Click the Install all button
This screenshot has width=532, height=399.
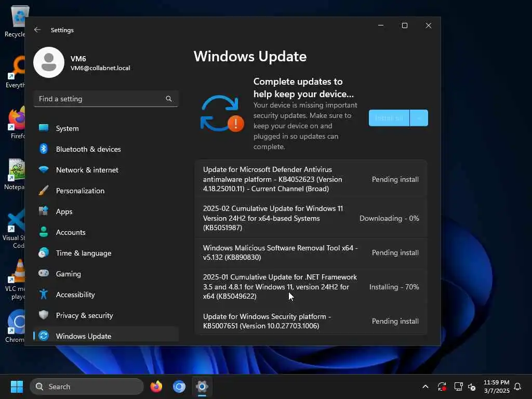[389, 118]
